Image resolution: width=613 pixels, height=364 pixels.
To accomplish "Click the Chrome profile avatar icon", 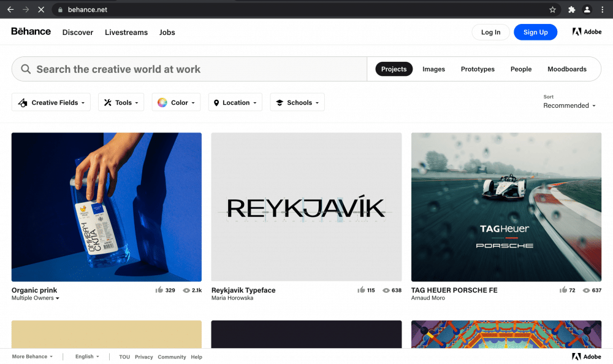I will [587, 10].
